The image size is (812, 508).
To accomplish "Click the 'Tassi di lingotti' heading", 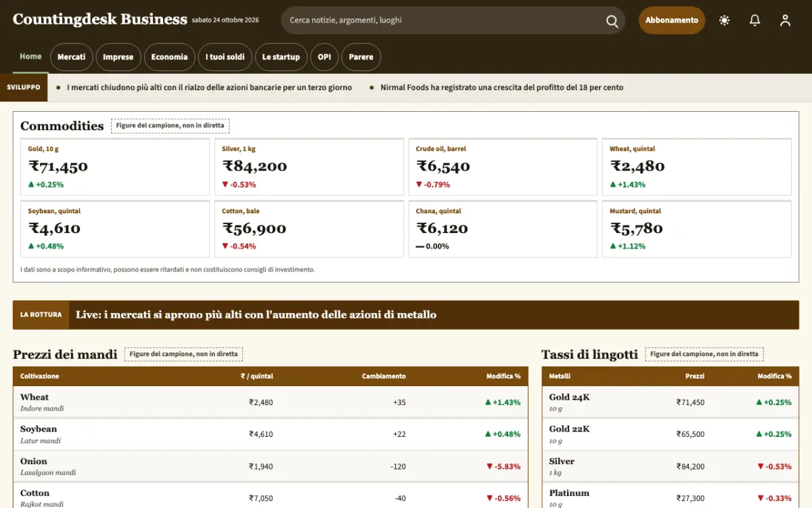I will [x=589, y=354].
